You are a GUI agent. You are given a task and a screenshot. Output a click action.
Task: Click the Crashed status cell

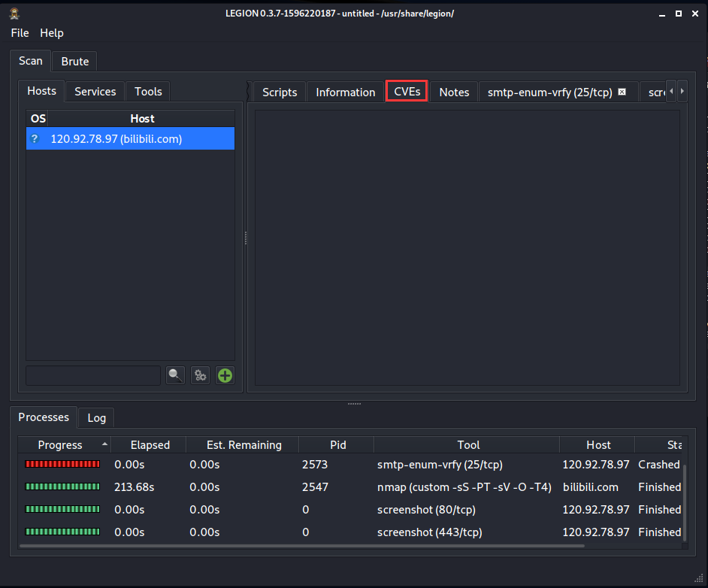(x=659, y=464)
